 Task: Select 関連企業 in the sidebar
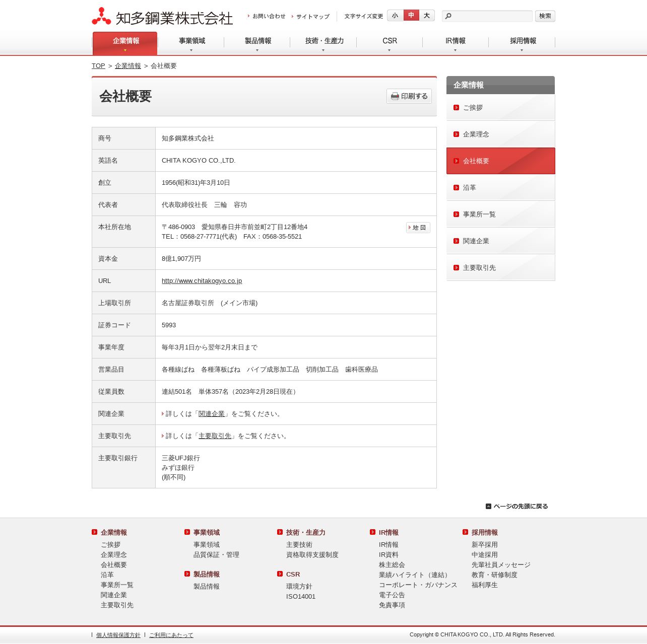point(501,241)
